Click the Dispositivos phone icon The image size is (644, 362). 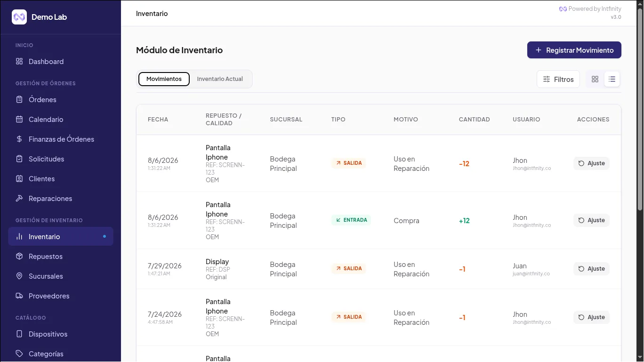pos(19,334)
